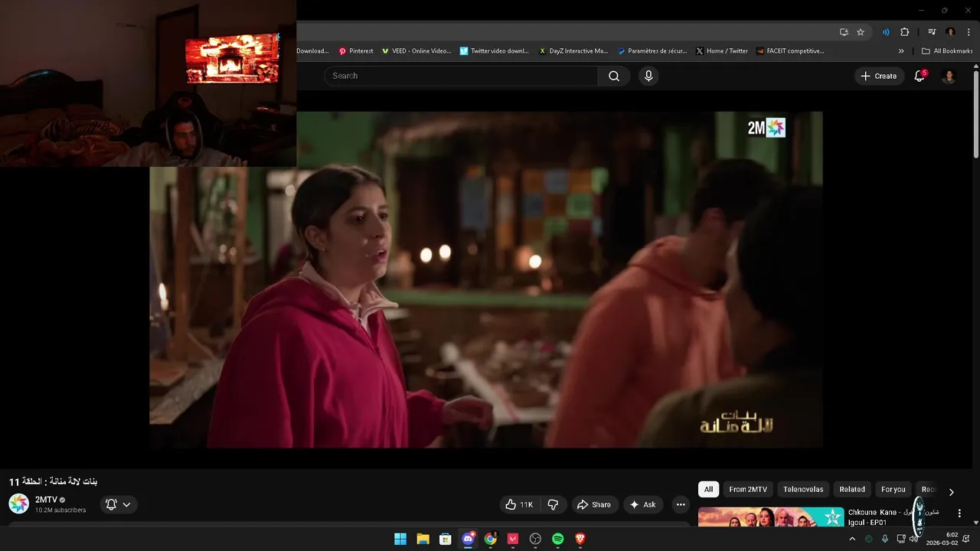Open the taskbar clock showing 6:02

[942, 539]
